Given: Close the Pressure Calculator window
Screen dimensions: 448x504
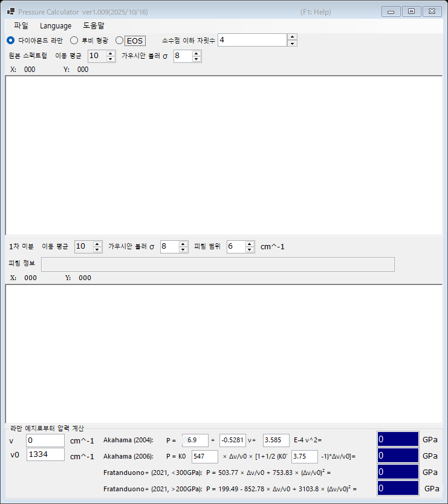Looking at the screenshot, I should 432,11.
